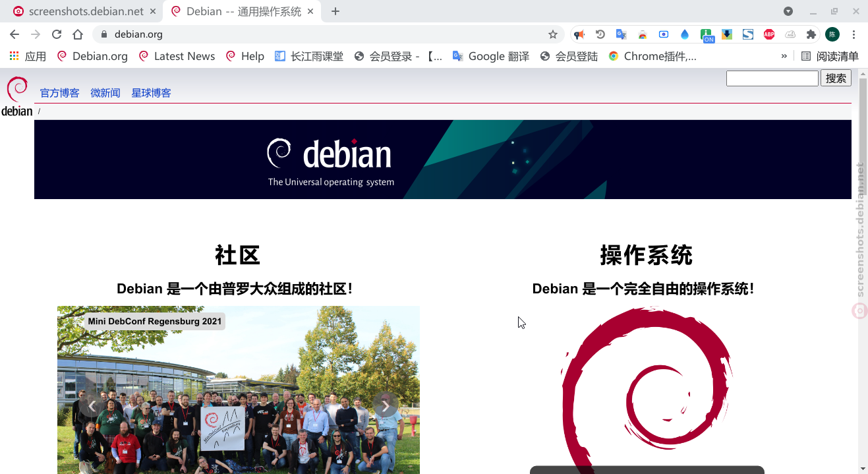Open the green profile avatar 陈
Image resolution: width=868 pixels, height=474 pixels.
(x=832, y=34)
